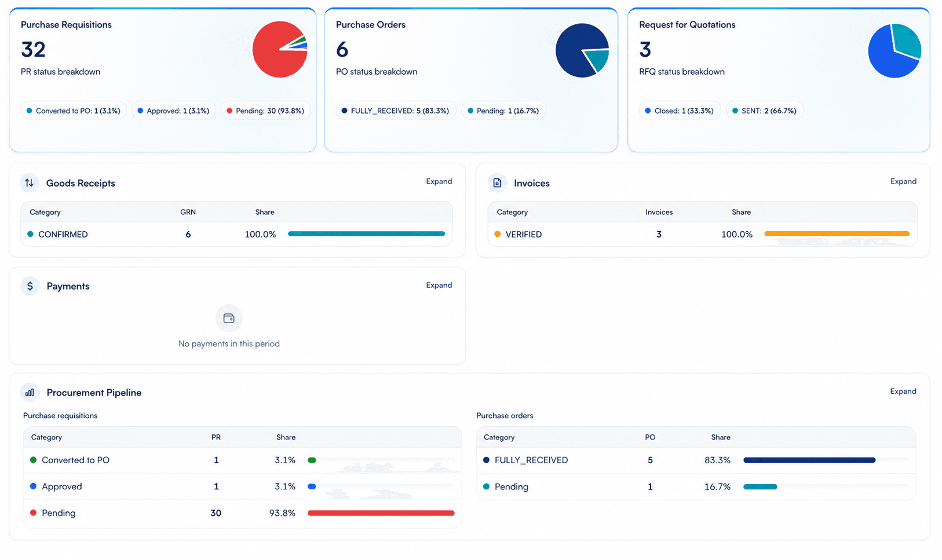The width and height of the screenshot is (942, 560).
Task: Expand the Procurement Pipeline panel
Action: (x=903, y=391)
